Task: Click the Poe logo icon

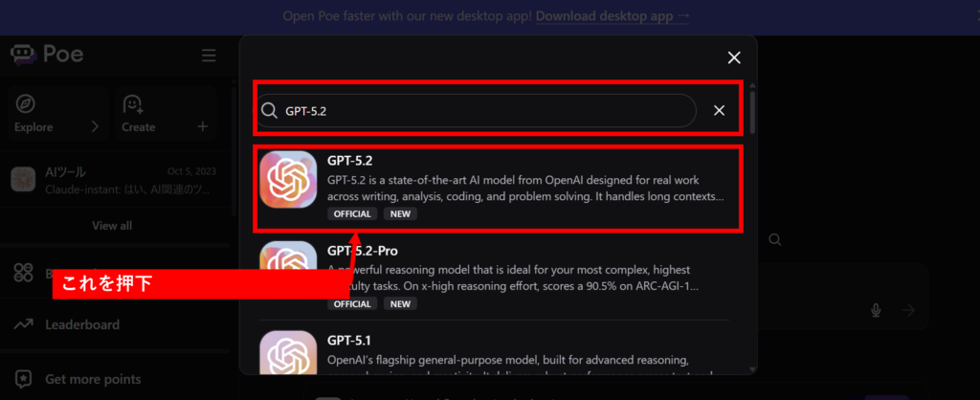Action: pos(24,55)
